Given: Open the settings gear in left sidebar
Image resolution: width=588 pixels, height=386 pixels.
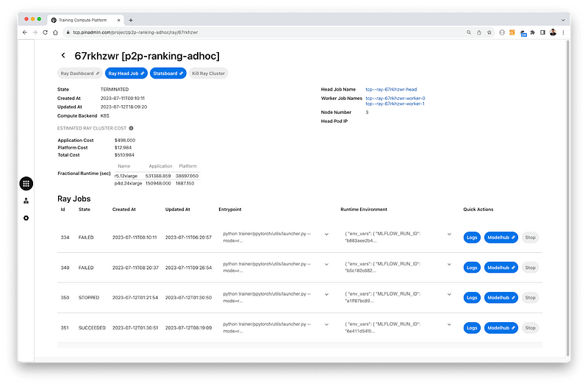Looking at the screenshot, I should pyautogui.click(x=26, y=218).
